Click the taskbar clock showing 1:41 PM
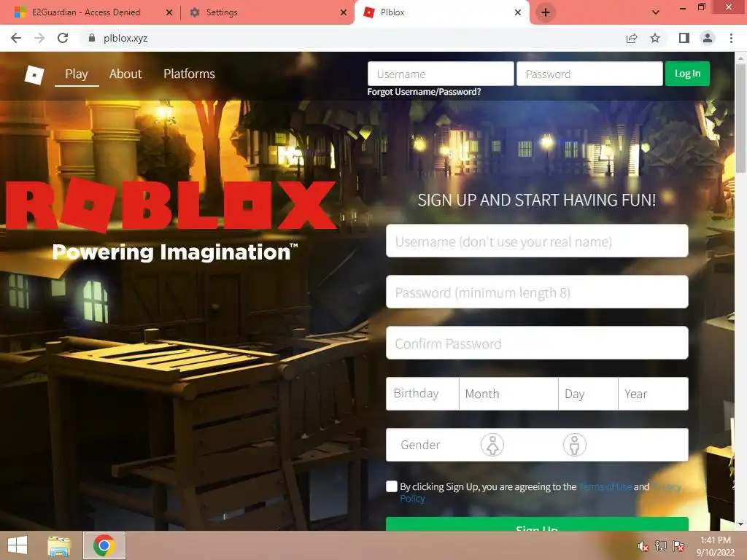Screen dimensions: 747x560 (x=716, y=546)
